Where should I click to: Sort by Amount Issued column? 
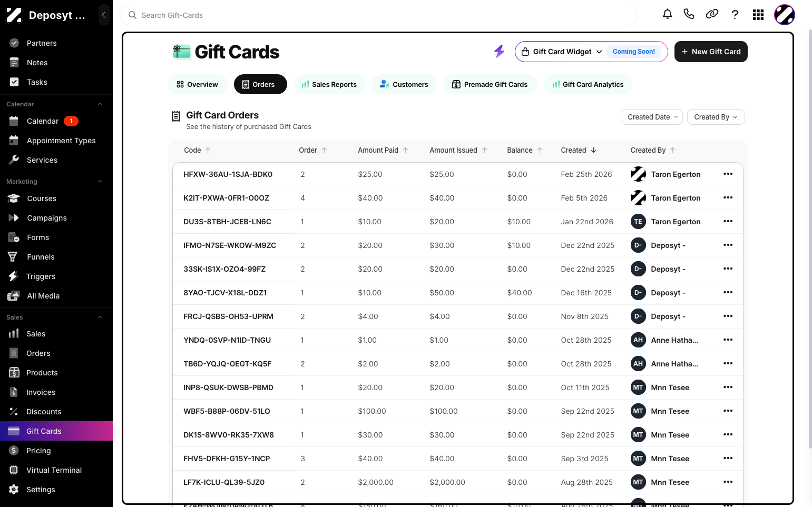tap(458, 150)
